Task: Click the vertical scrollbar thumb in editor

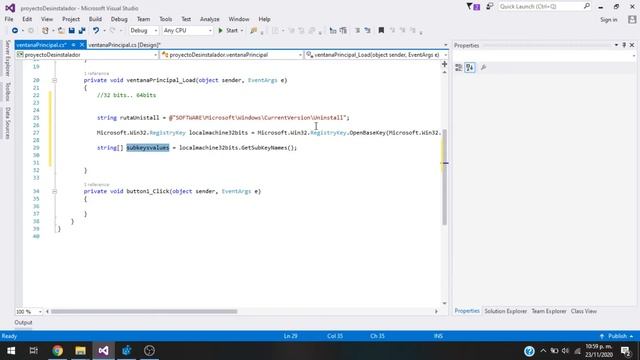Action: [444, 177]
